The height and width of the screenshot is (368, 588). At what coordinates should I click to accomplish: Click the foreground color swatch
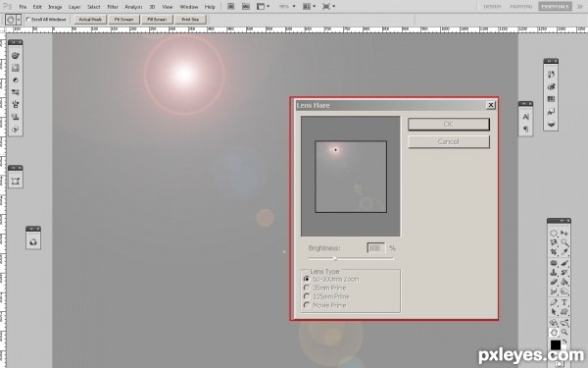tap(556, 344)
